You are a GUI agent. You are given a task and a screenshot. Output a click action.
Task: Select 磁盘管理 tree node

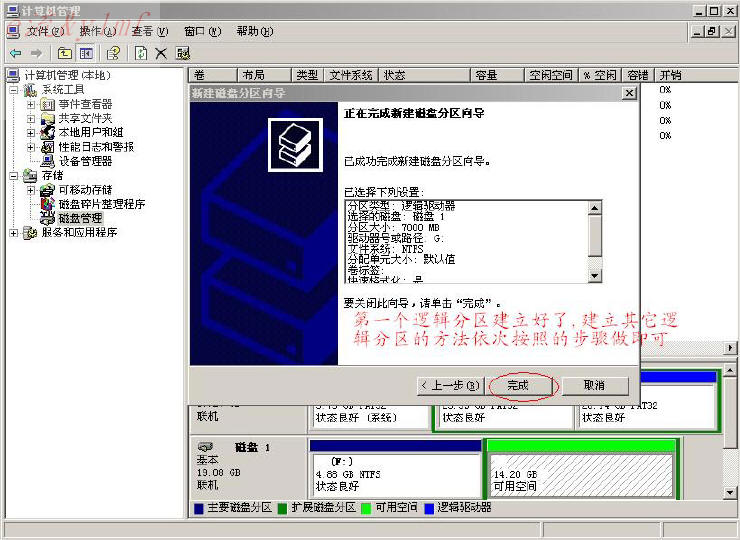80,217
